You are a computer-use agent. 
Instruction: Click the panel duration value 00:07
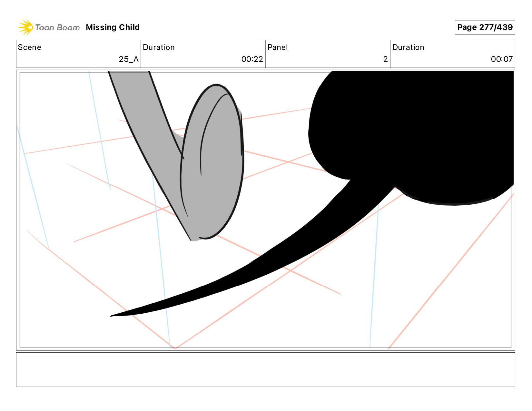click(502, 59)
